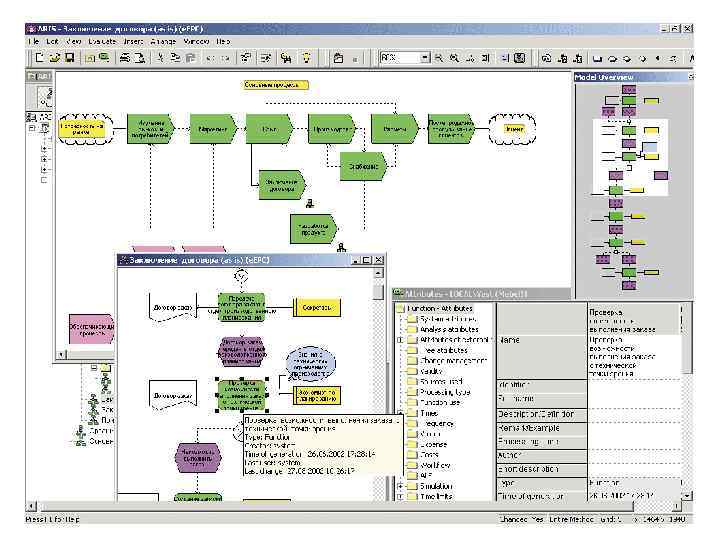
Task: Select the Change management folder
Action: click(453, 360)
